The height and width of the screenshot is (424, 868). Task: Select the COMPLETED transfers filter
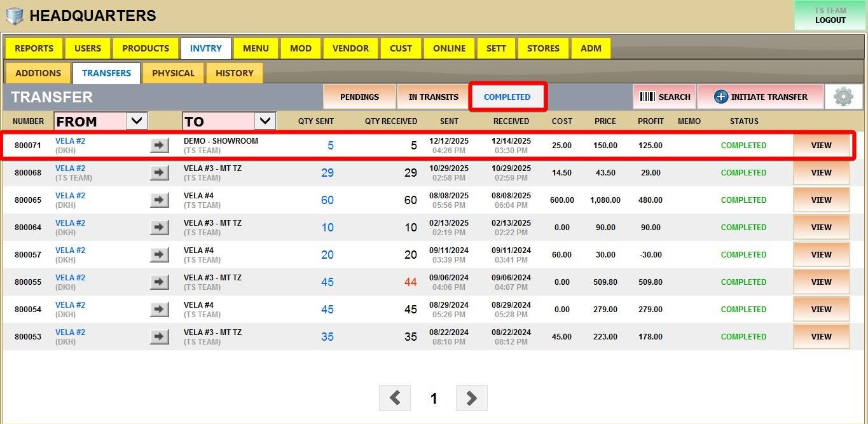[507, 97]
